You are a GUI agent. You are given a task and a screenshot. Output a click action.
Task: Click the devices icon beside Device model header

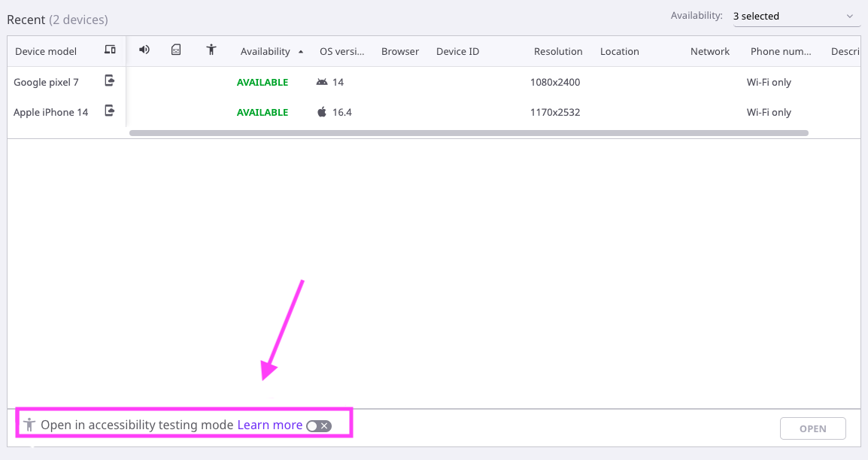[110, 50]
